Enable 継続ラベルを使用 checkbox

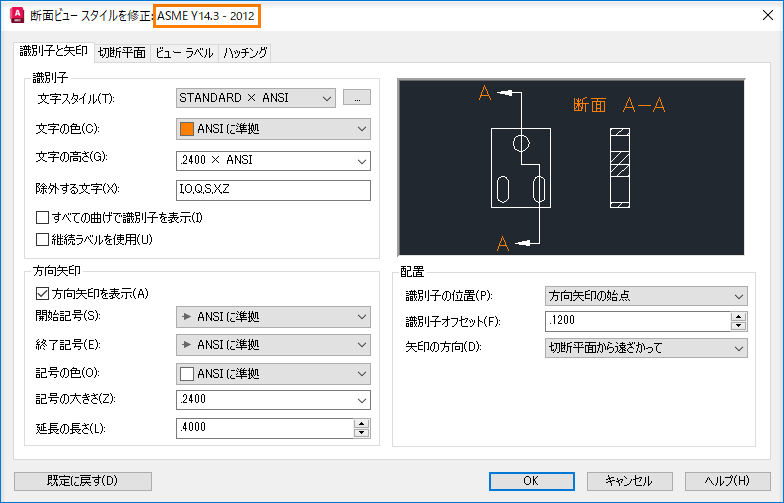[x=42, y=240]
